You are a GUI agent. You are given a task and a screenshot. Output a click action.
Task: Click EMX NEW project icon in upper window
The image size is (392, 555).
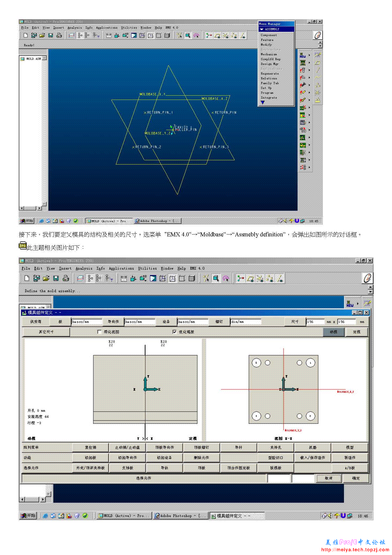tap(303, 55)
